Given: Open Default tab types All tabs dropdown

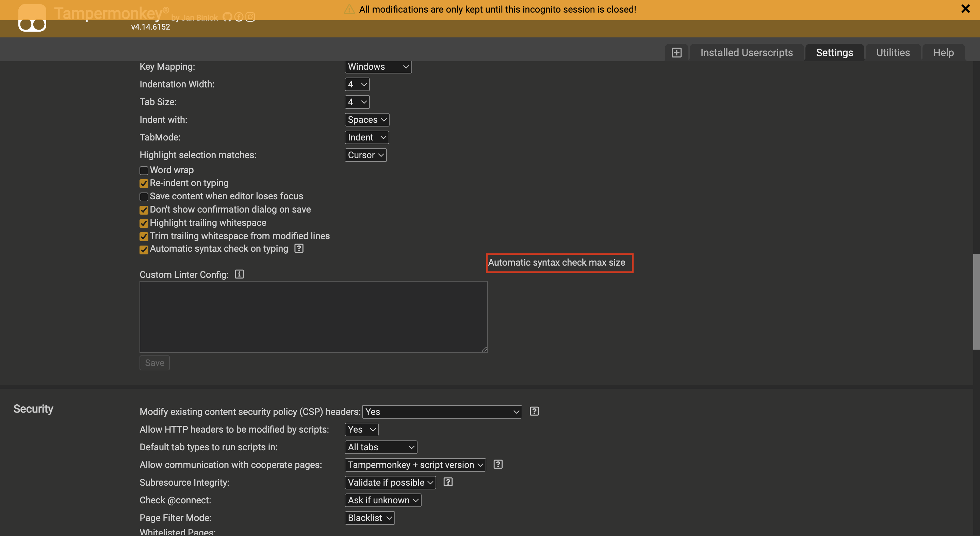Looking at the screenshot, I should (x=381, y=447).
